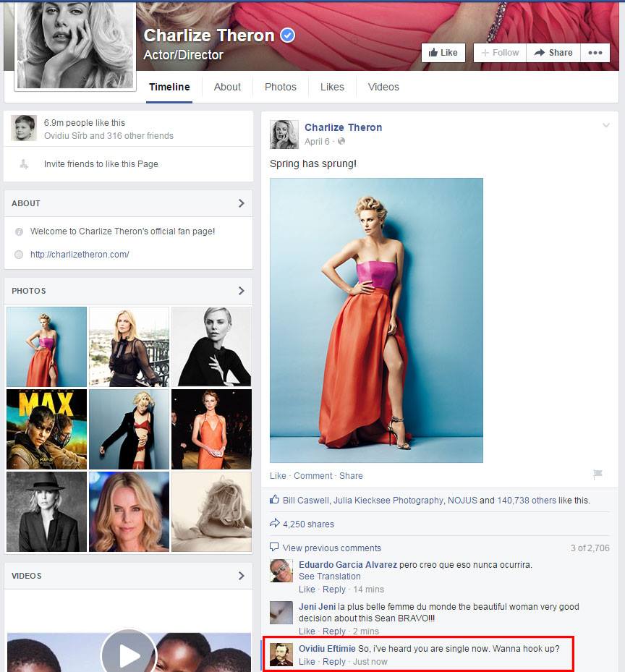Open the three-dots more options menu
Image resolution: width=625 pixels, height=672 pixels.
pyautogui.click(x=595, y=53)
